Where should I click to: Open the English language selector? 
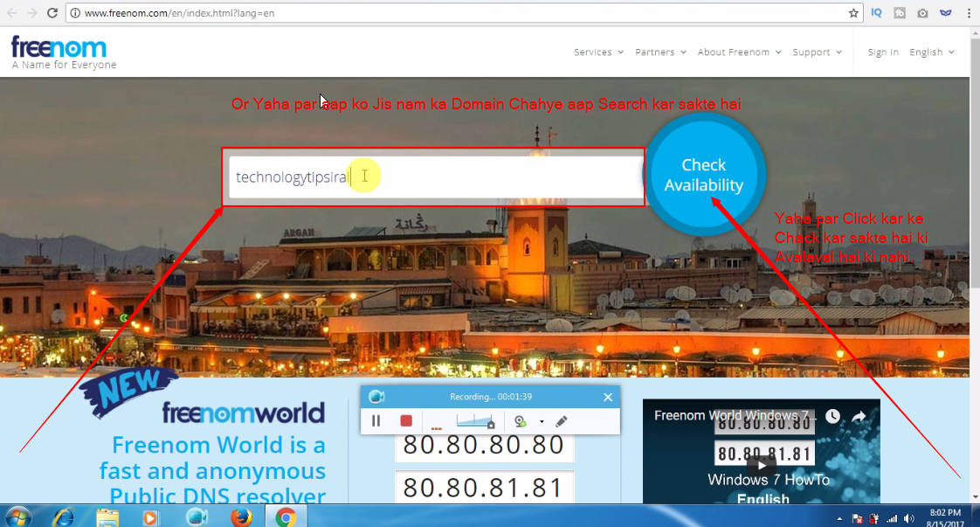tap(931, 52)
